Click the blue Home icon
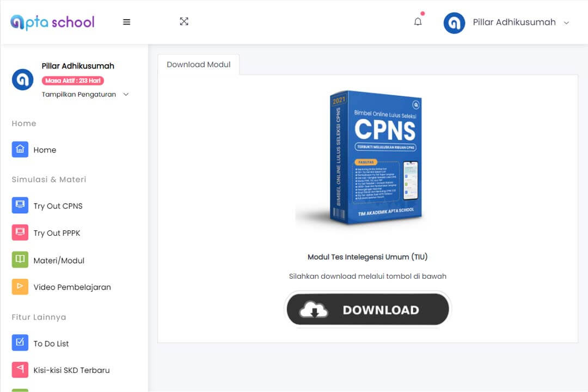Screen dimensions: 588x392 coord(20,149)
